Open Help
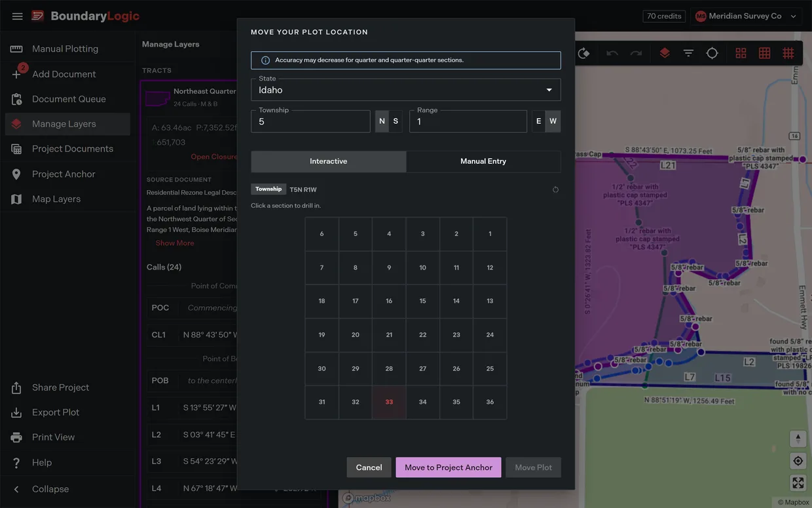This screenshot has width=812, height=508. click(67, 462)
